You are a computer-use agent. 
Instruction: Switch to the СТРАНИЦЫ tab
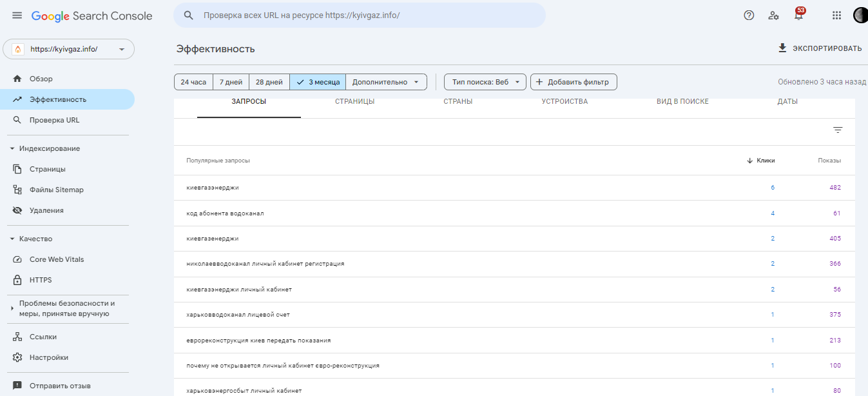click(x=354, y=102)
